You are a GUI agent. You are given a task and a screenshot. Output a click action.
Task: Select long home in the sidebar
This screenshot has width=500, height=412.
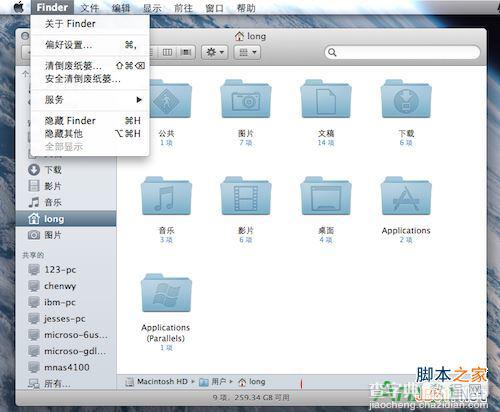[x=66, y=219]
